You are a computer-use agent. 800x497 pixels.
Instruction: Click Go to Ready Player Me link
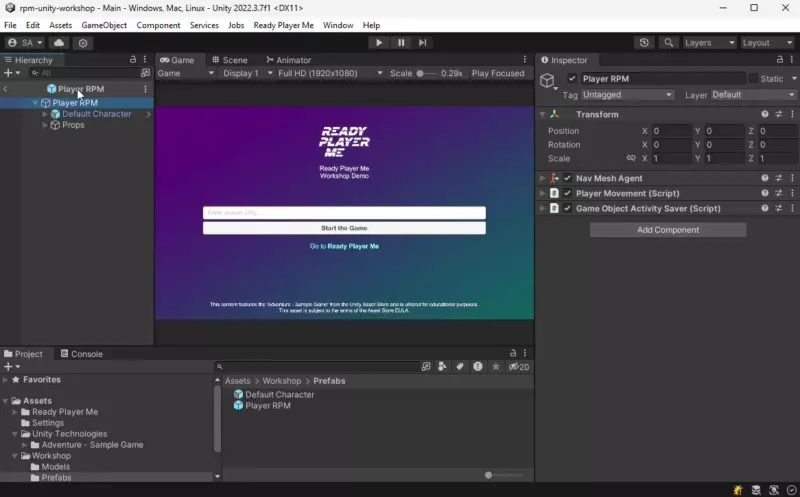tap(344, 246)
